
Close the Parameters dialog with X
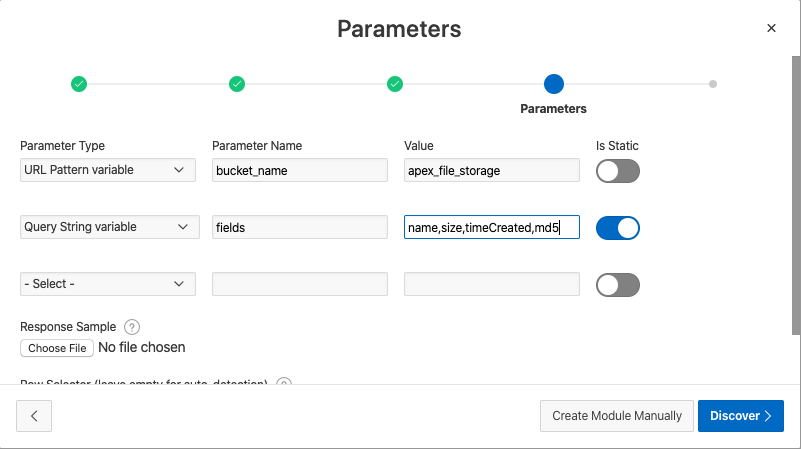tap(771, 28)
